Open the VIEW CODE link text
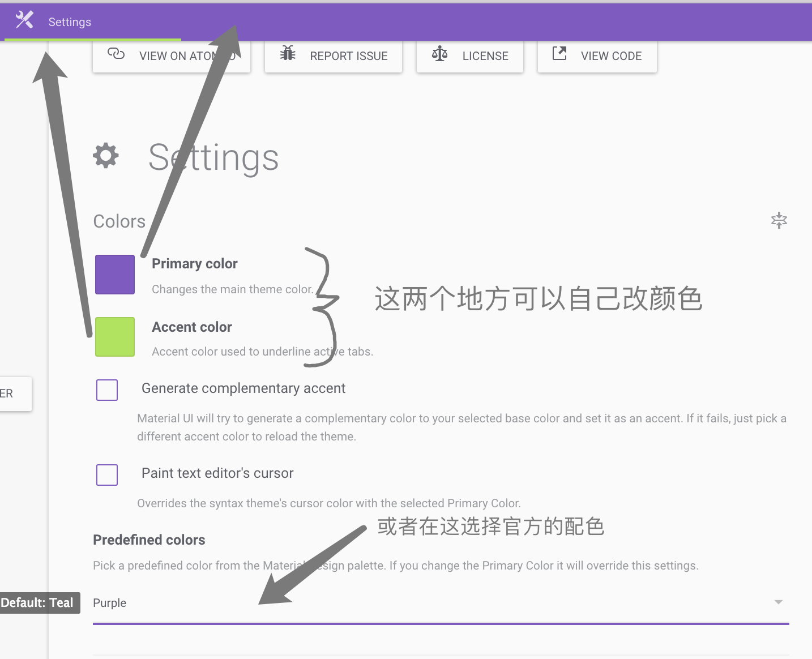Viewport: 812px width, 659px height. click(x=611, y=56)
